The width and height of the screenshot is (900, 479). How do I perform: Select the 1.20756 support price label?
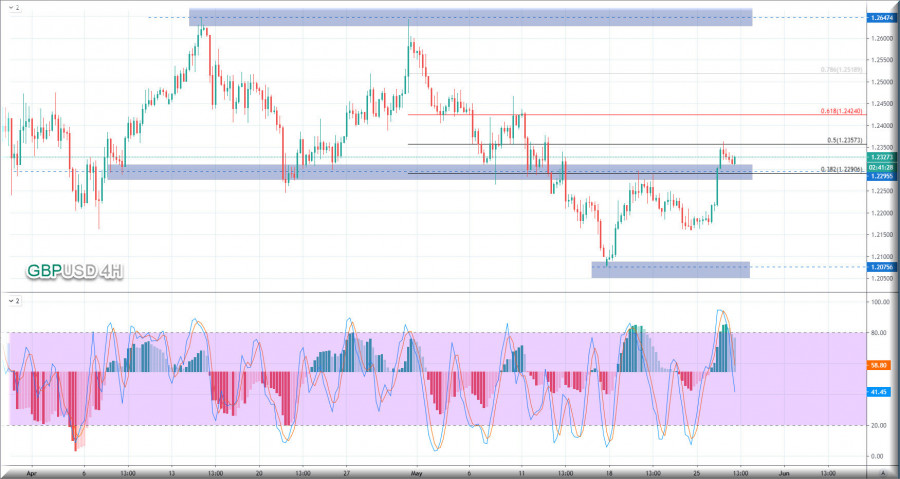click(880, 268)
